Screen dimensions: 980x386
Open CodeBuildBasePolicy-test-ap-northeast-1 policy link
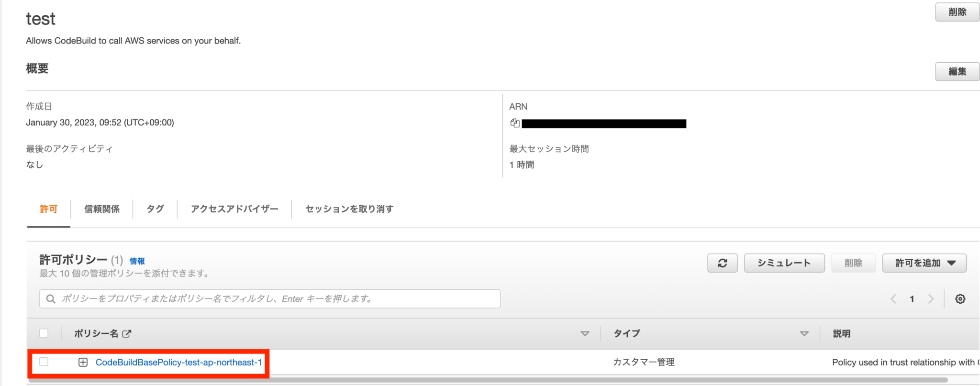(x=179, y=362)
